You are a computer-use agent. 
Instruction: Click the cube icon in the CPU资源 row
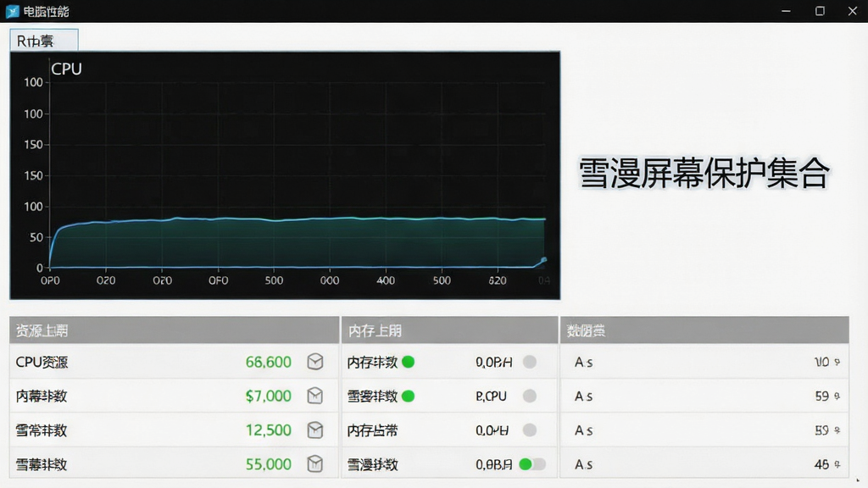tap(315, 362)
